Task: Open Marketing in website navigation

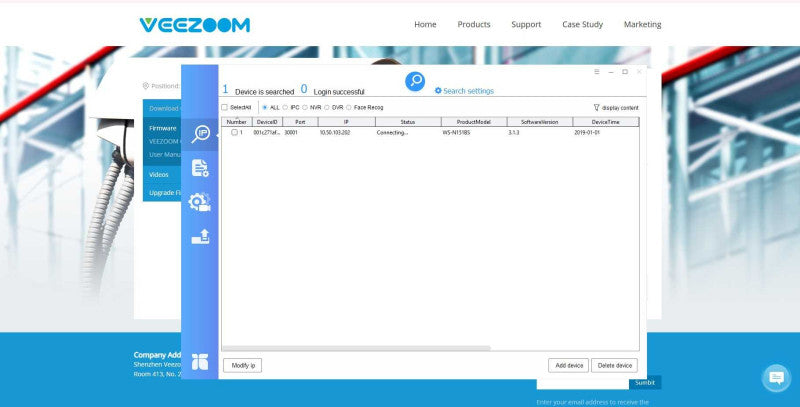Action: coord(642,24)
